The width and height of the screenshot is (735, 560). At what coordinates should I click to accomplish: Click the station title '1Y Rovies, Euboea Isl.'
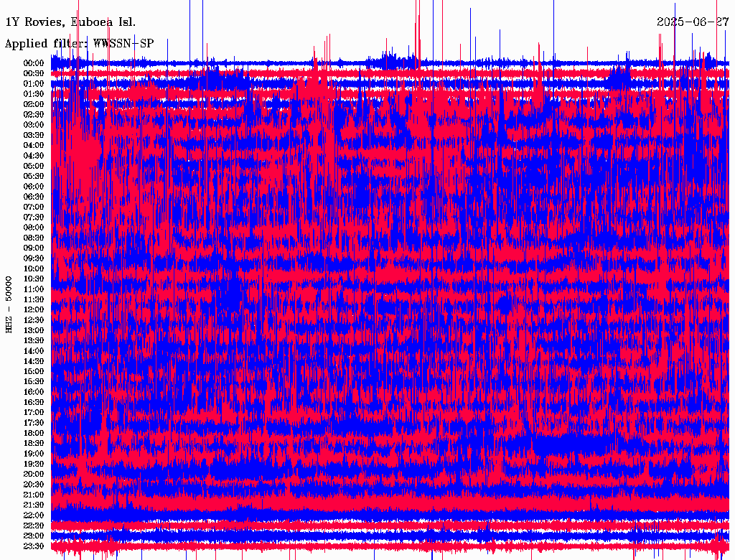tap(70, 22)
